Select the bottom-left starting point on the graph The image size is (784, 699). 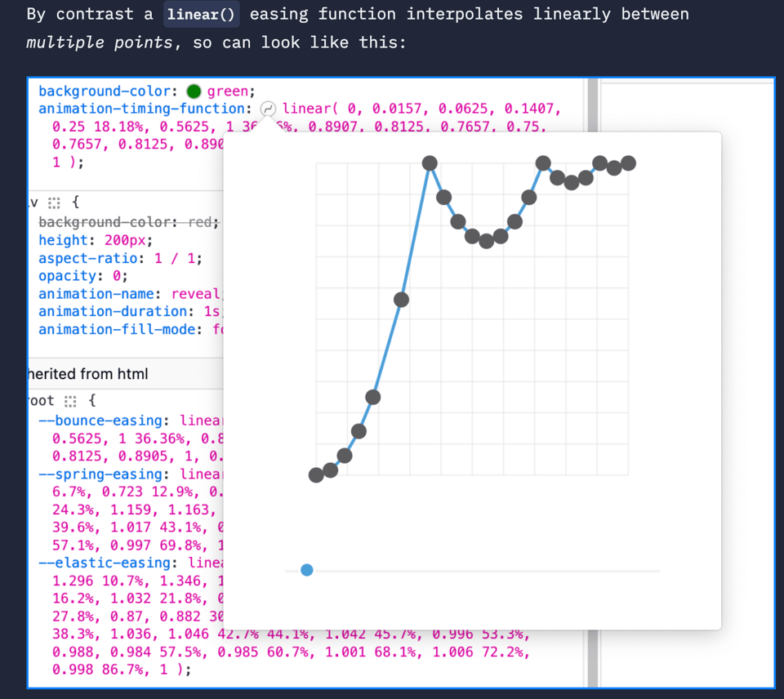(316, 474)
